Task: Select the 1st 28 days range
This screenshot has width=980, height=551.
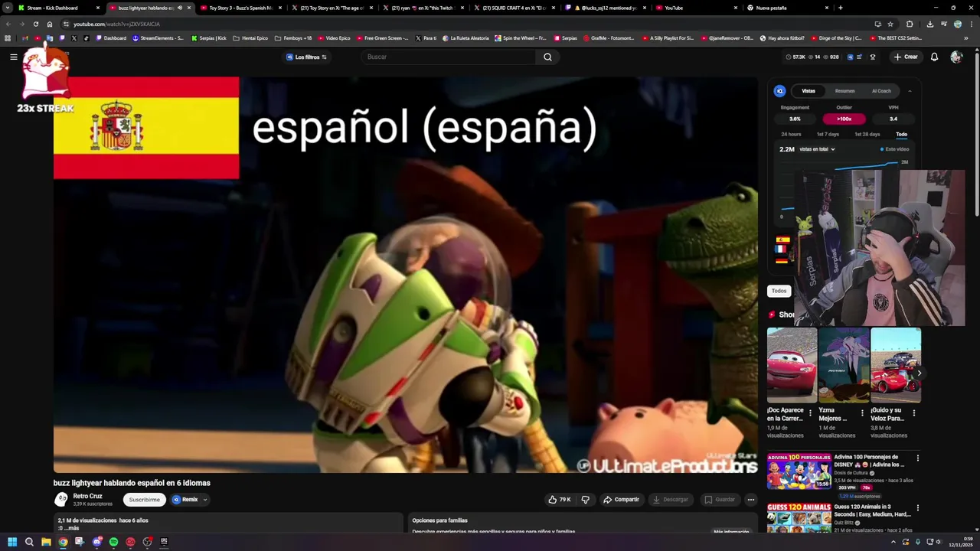Action: click(867, 135)
